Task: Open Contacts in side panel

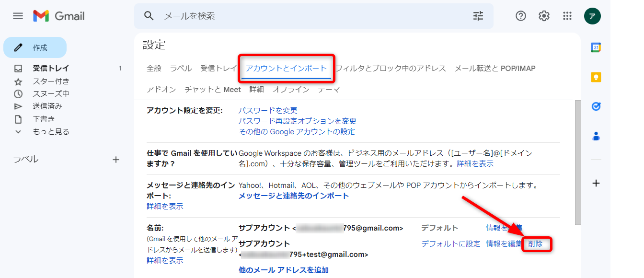Action: pos(596,136)
